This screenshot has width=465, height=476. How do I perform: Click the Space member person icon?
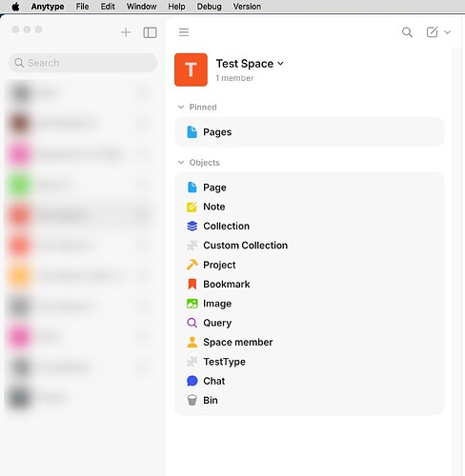[192, 342]
